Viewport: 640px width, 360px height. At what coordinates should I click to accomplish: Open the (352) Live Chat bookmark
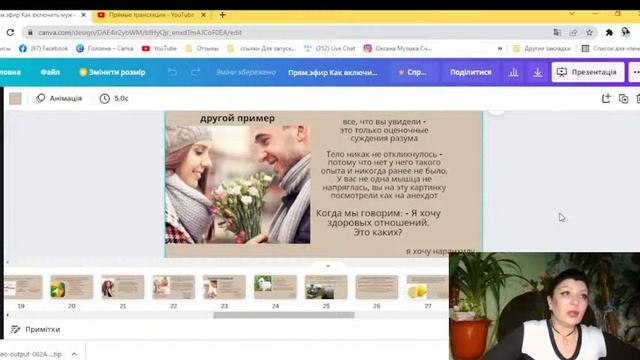tap(330, 48)
